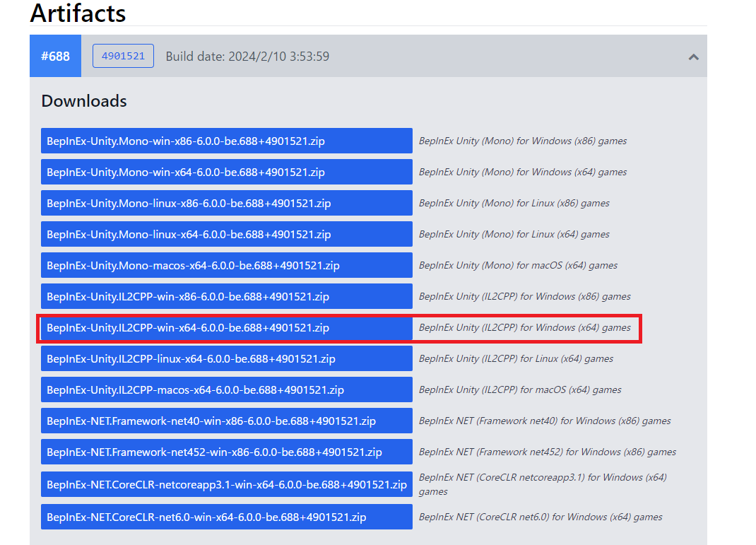Open commit hash 4901521 badge
Screen dimensions: 756x545
click(123, 56)
